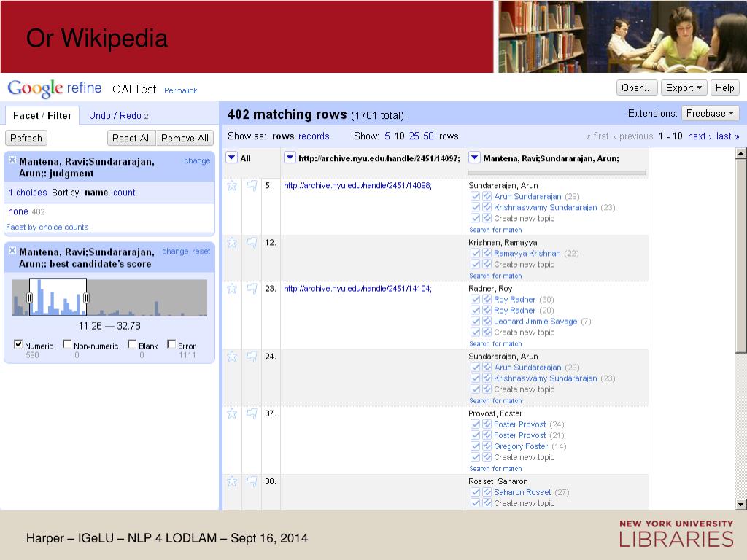Open the All column dropdown menu

coord(231,157)
